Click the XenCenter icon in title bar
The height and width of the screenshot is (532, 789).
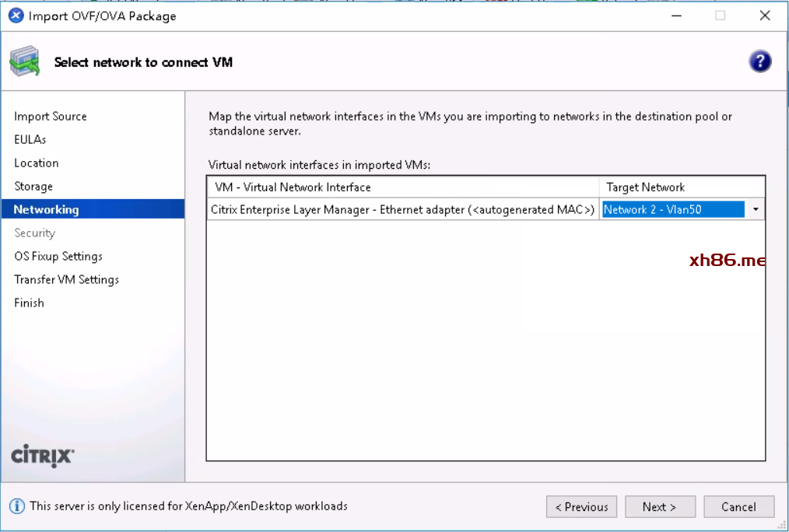coord(16,16)
